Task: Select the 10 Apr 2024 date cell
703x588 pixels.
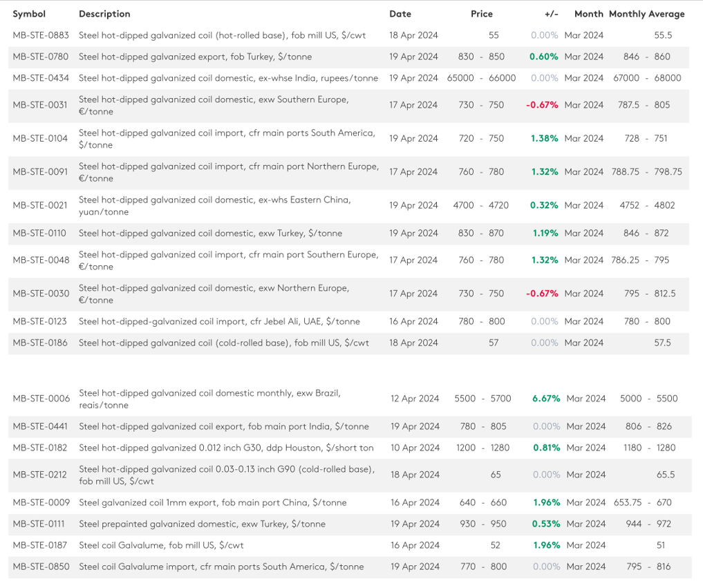Action: [x=415, y=448]
